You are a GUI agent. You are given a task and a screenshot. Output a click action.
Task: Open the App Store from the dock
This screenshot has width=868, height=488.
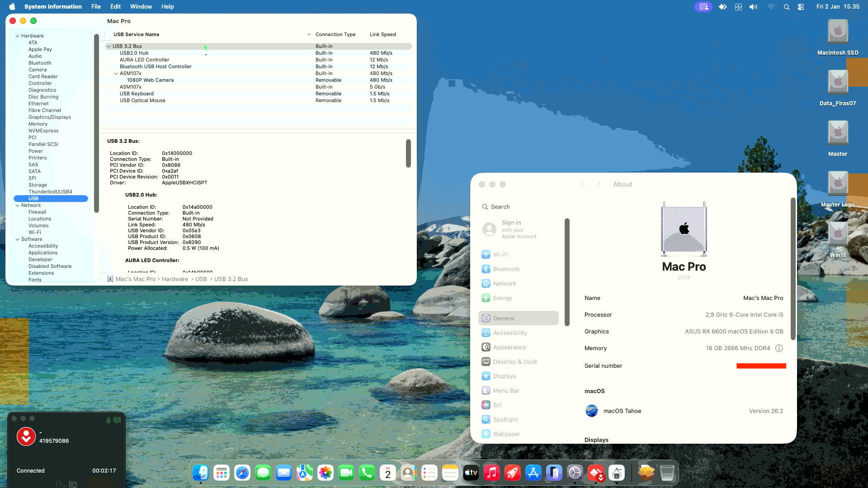(533, 473)
